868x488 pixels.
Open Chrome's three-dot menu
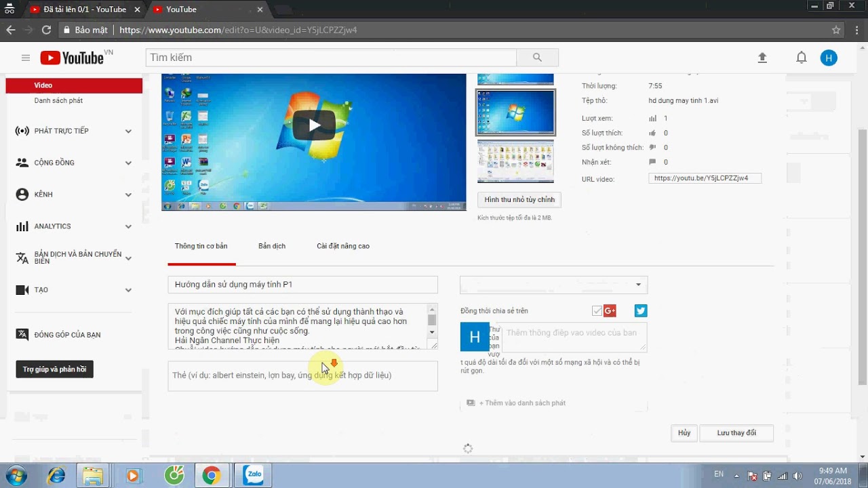point(856,30)
